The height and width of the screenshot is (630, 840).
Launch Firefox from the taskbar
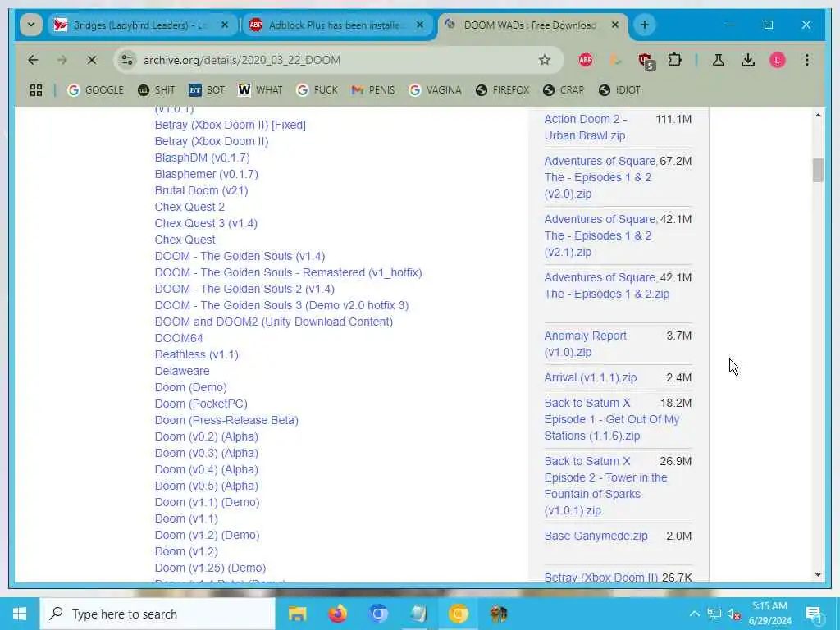[x=337, y=614]
